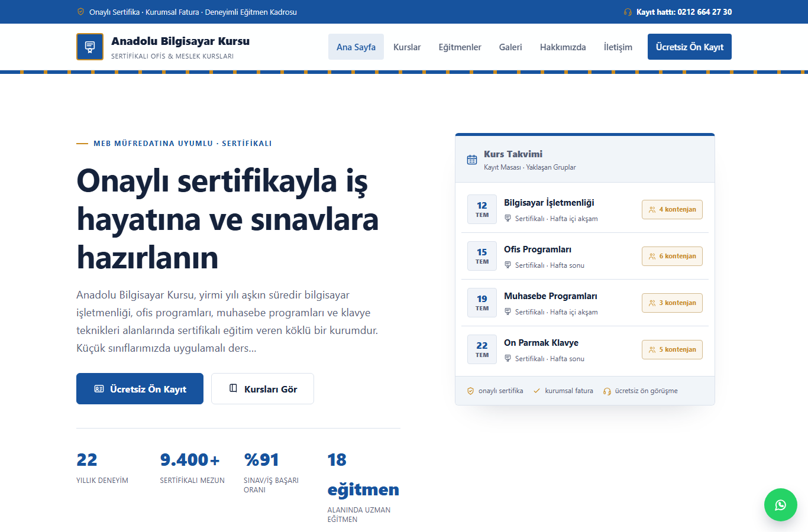Open the Eğitmenler menu item
This screenshot has width=808, height=532.
coord(460,47)
